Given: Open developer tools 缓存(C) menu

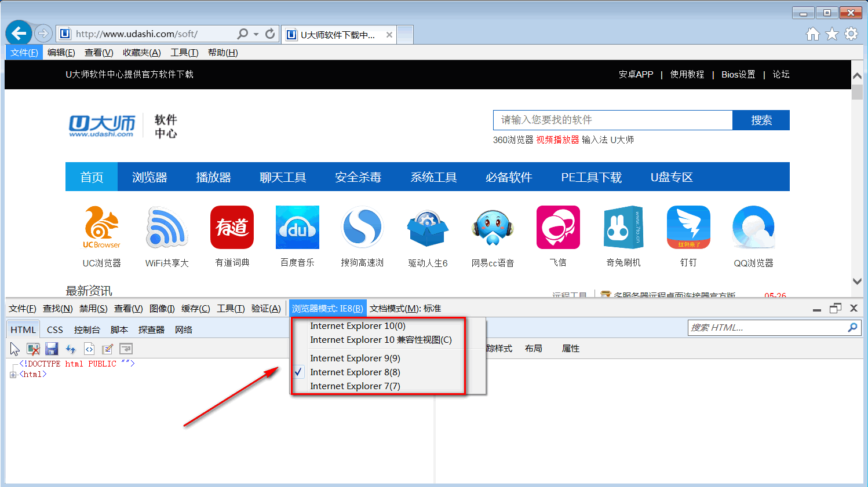Looking at the screenshot, I should coord(196,309).
